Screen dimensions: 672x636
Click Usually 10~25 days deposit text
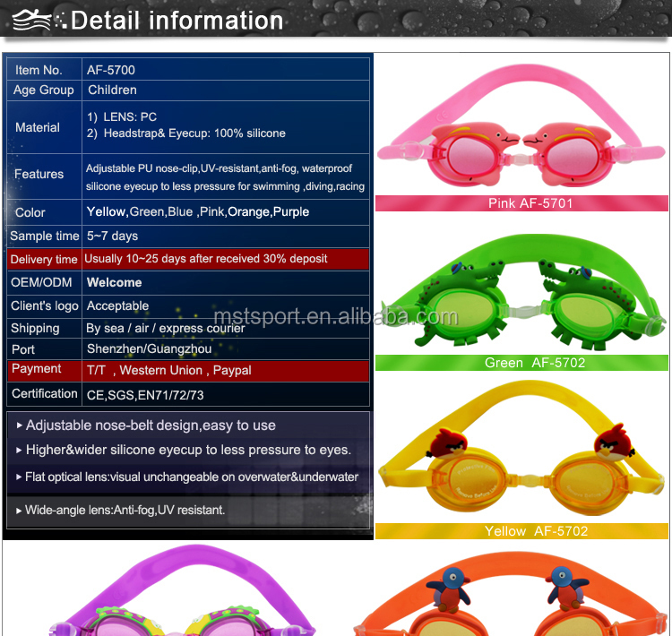pyautogui.click(x=206, y=259)
